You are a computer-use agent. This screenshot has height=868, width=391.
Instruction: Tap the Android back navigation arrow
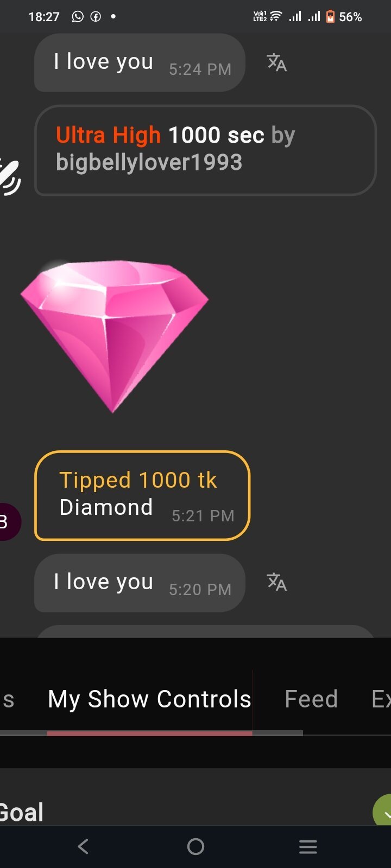pyautogui.click(x=83, y=846)
